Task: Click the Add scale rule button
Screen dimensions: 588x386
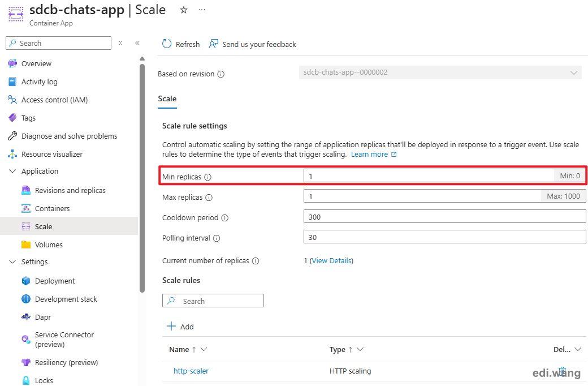Action: (180, 327)
